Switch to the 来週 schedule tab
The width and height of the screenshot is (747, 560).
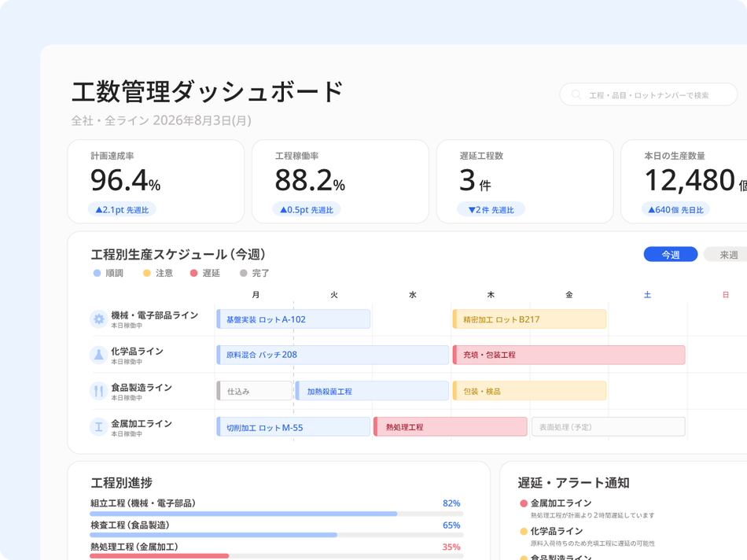pos(726,255)
